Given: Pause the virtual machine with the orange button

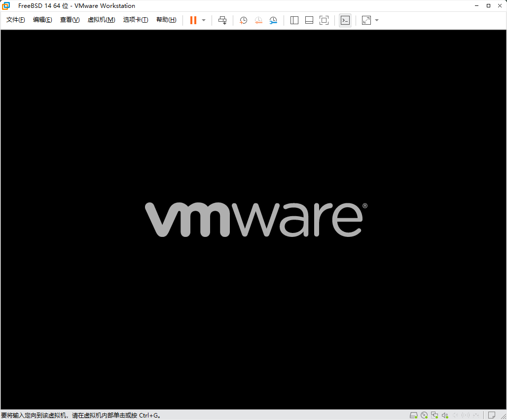Looking at the screenshot, I should pos(193,20).
